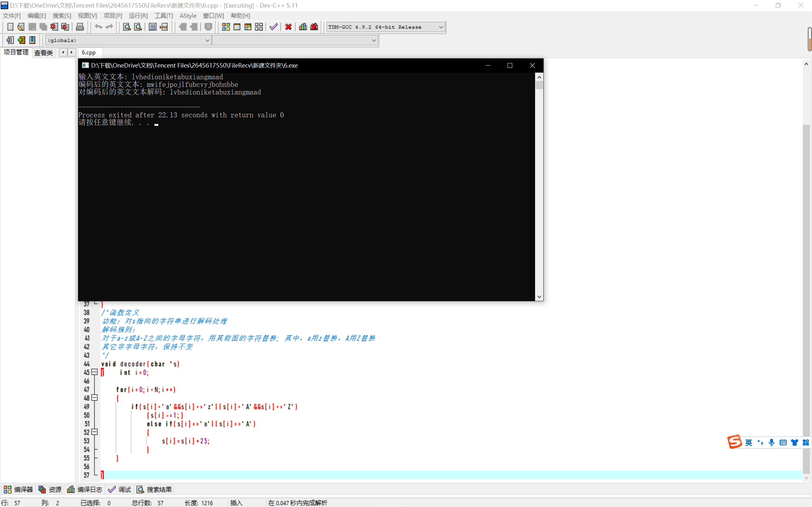Click the Rebuild All icon
The height and width of the screenshot is (507, 812).
coord(259,27)
